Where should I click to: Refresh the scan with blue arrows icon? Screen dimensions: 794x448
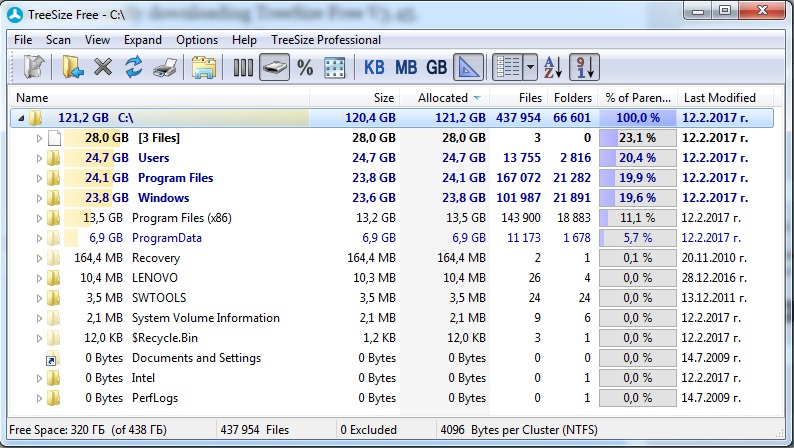[134, 67]
